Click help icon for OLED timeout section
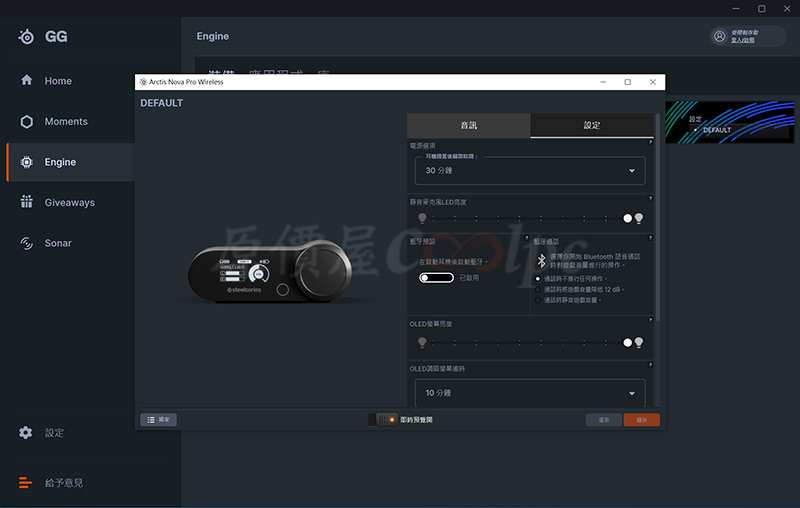800x508 pixels. point(650,365)
